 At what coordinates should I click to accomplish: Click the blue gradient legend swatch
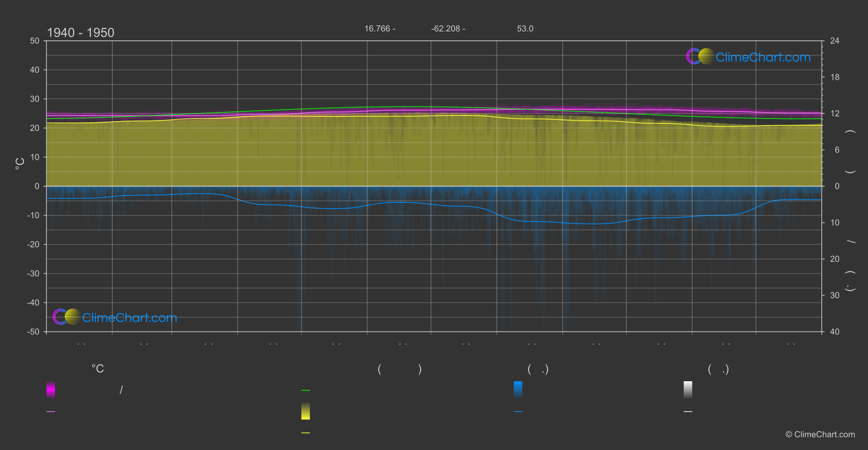pos(518,389)
